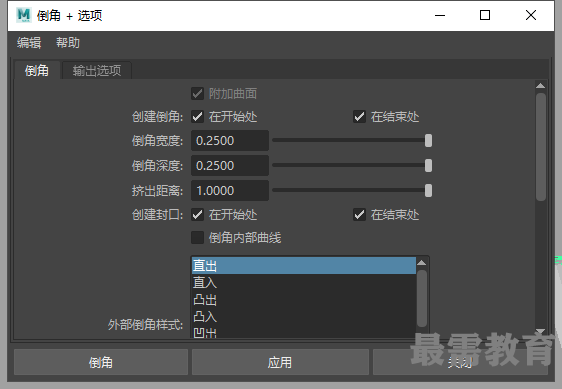Viewport: 562px width, 389px height.
Task: Click the 关闭 button
Action: [460, 362]
